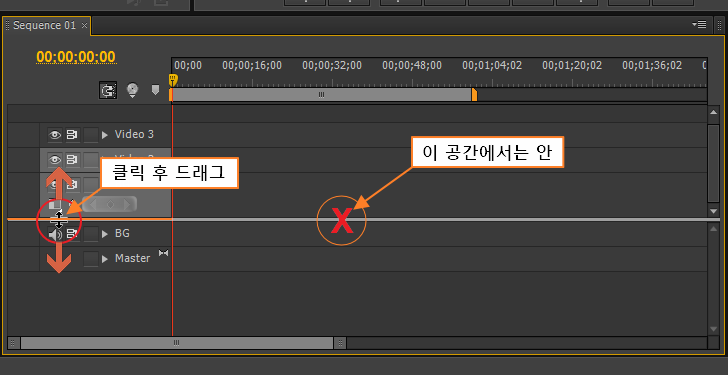Open the Timeline panel flyout menu icon
728x375 pixels.
(x=699, y=25)
